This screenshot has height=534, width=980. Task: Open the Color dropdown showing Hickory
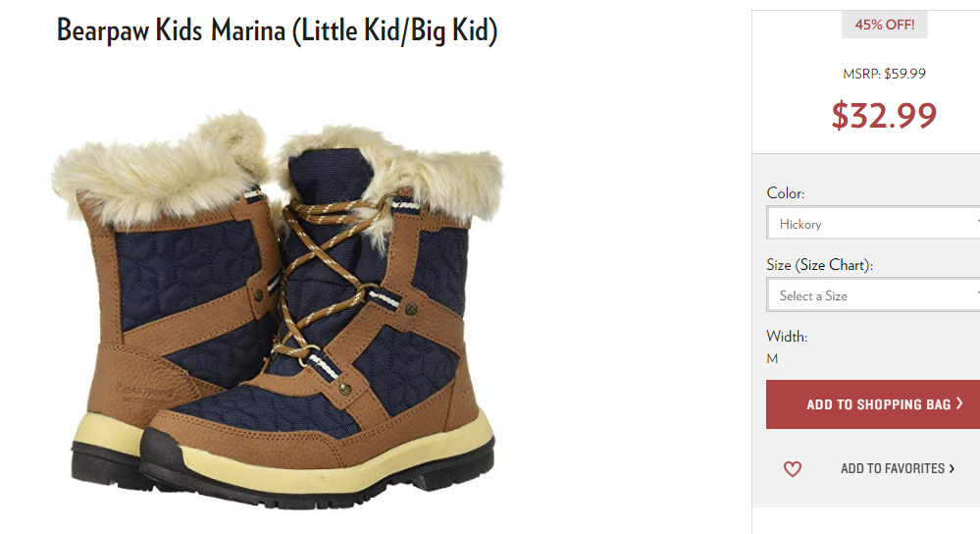[873, 223]
